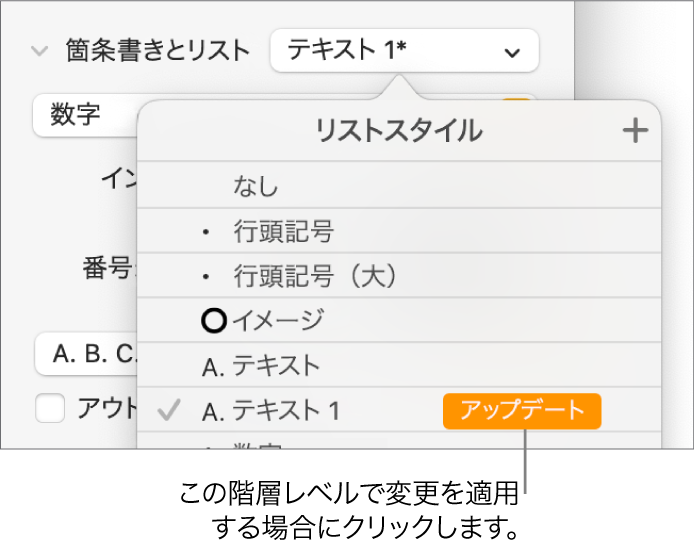Select 行頭記号 list style
Image resolution: width=694 pixels, height=551 pixels.
(x=283, y=232)
